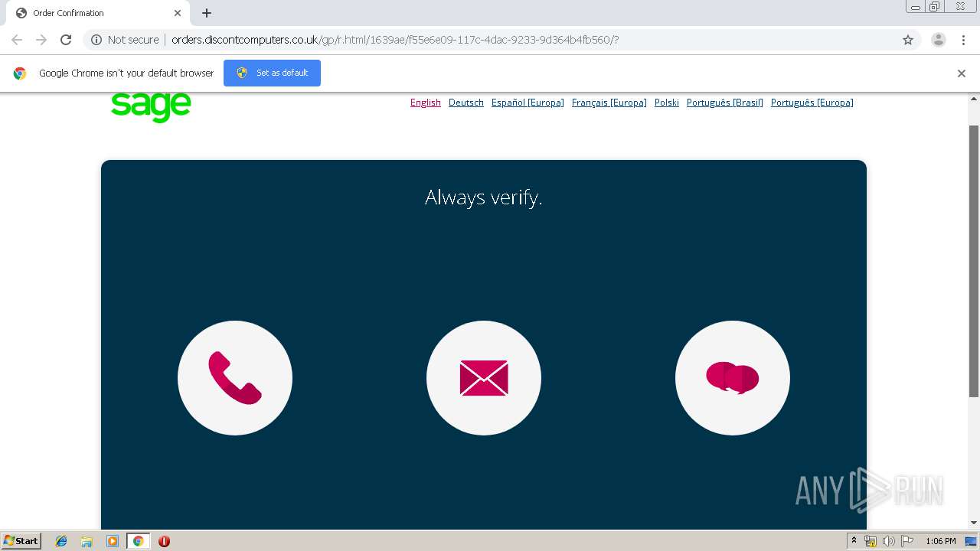Click the chat bubbles icon

point(733,378)
